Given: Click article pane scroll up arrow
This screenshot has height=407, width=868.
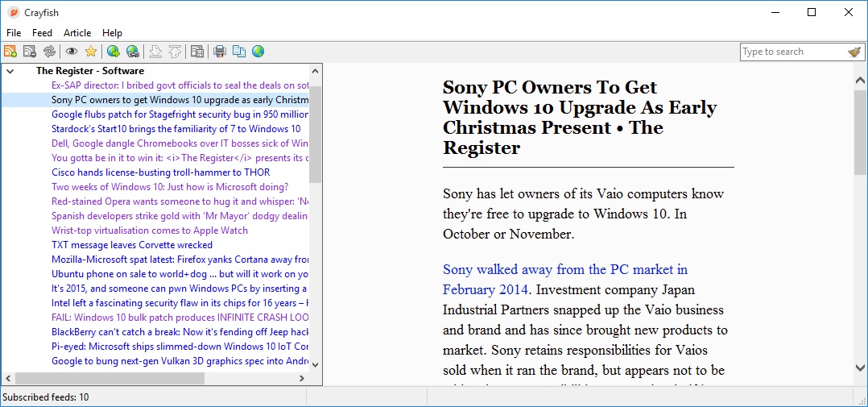Looking at the screenshot, I should tap(860, 81).
